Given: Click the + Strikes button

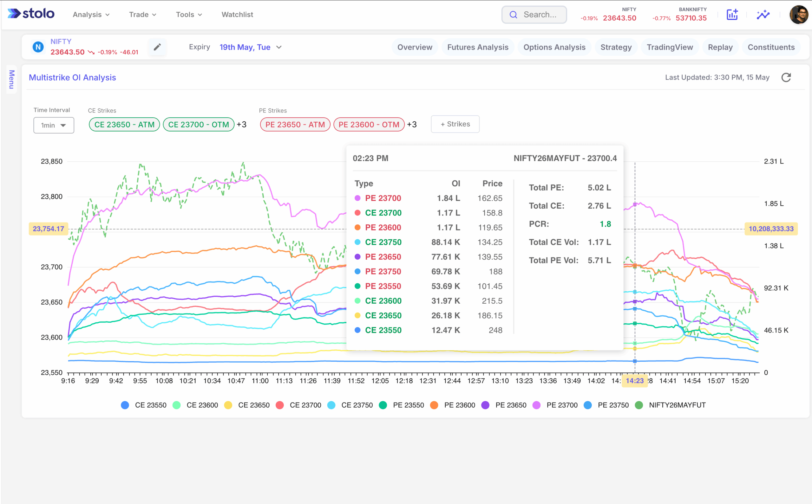Looking at the screenshot, I should (x=455, y=124).
